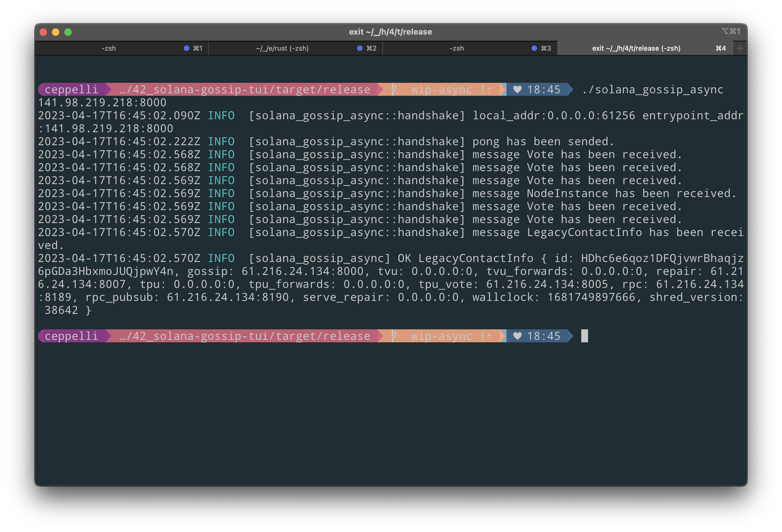Click the block cursor at bottom prompt
782x532 pixels.
[x=584, y=336]
